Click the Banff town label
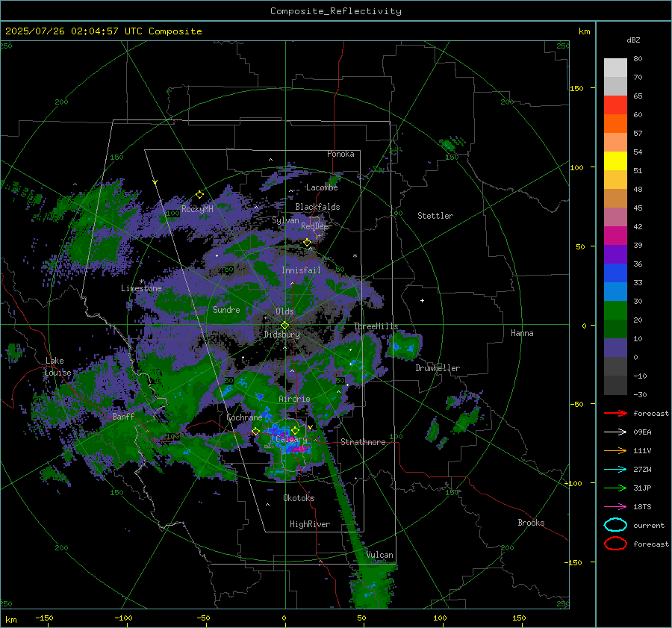Viewport: 672px width, 628px height. [x=123, y=416]
